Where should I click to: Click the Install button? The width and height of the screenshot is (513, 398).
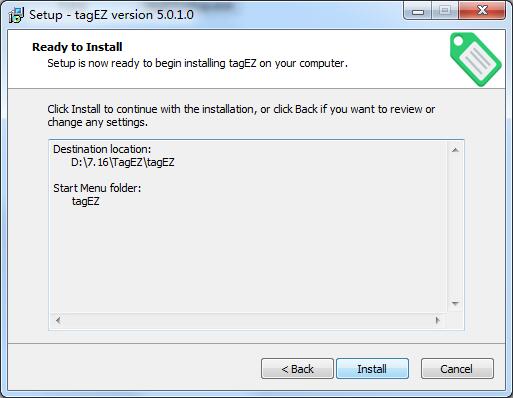[x=372, y=369]
